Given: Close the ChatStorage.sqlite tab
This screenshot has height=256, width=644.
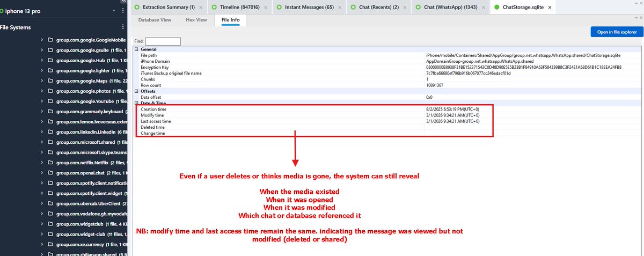Looking at the screenshot, I should tap(549, 8).
